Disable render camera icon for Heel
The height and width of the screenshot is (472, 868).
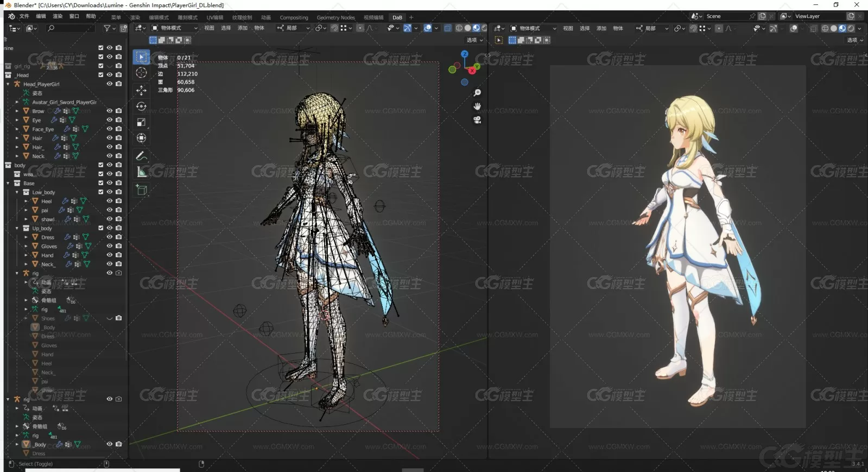tap(118, 201)
